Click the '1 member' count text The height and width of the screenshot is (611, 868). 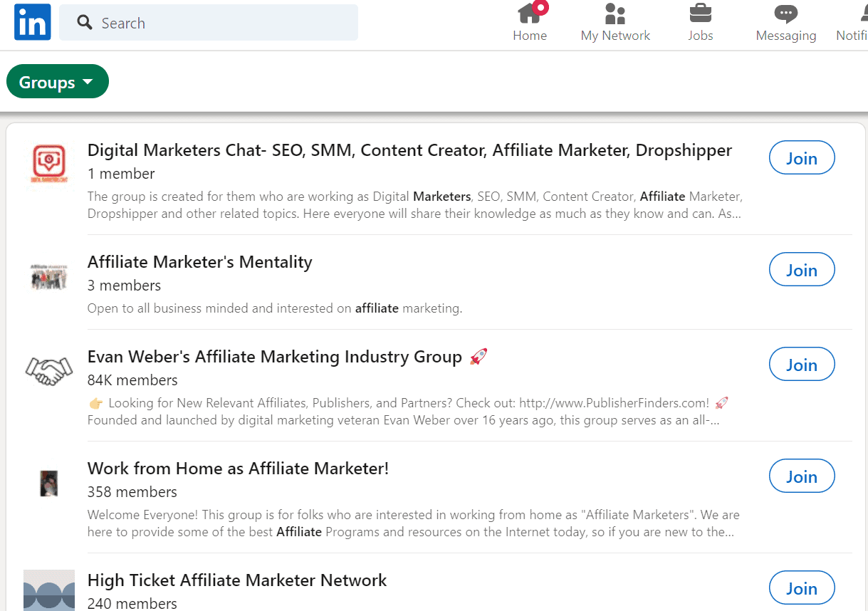pyautogui.click(x=121, y=174)
